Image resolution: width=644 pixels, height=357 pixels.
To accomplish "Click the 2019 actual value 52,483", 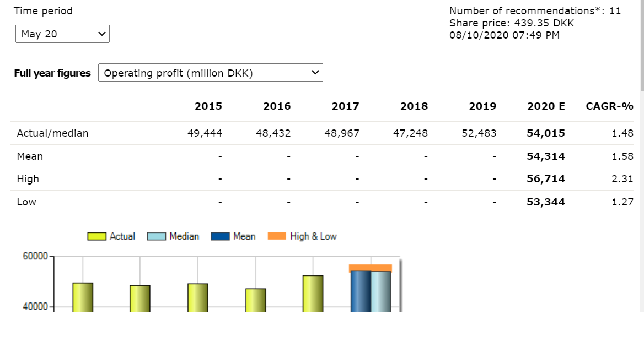I will point(479,133).
